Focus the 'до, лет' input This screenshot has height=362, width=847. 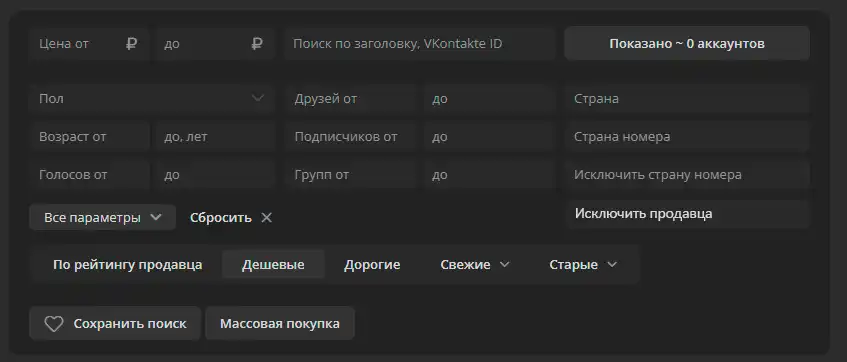coord(216,137)
